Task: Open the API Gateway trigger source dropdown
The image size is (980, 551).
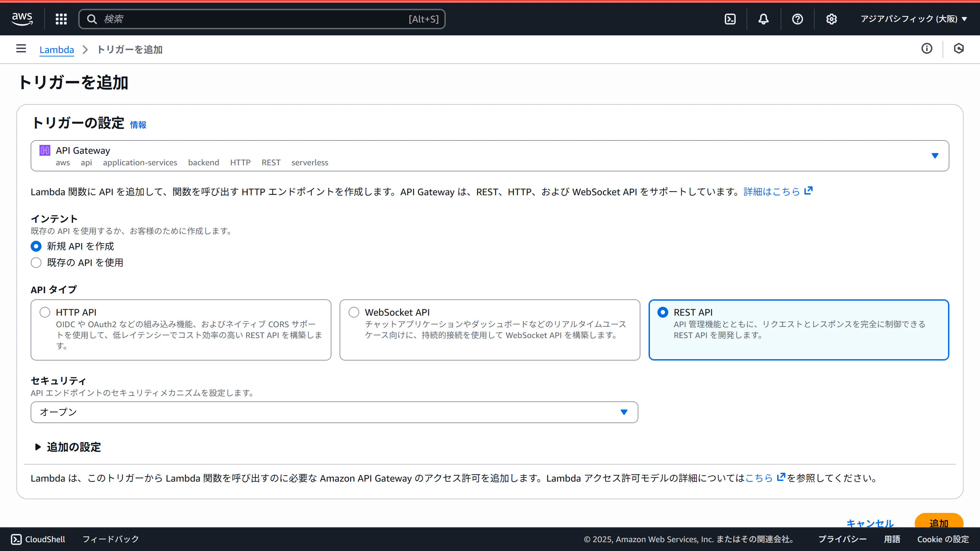Action: [x=490, y=156]
